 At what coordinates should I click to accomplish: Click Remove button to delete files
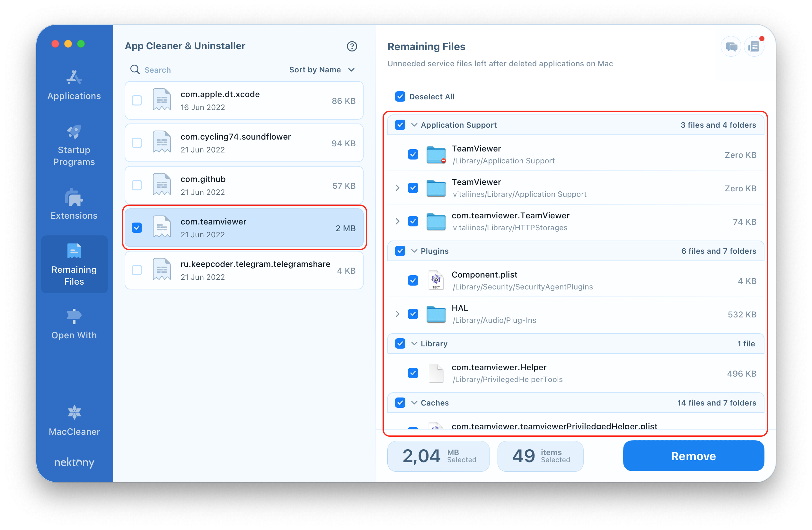693,456
